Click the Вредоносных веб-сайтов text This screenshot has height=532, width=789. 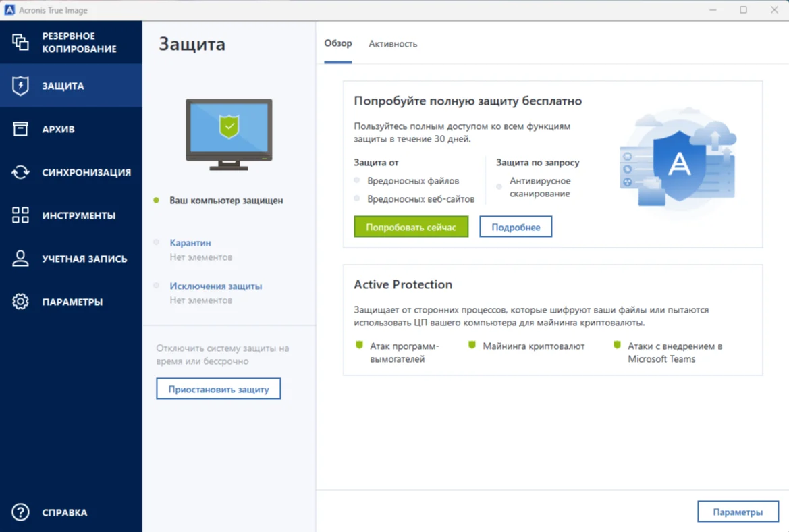click(x=421, y=198)
